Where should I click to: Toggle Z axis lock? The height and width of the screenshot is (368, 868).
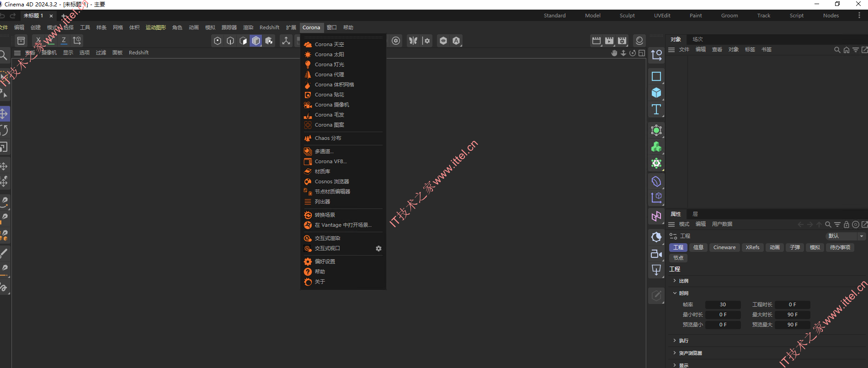(64, 41)
